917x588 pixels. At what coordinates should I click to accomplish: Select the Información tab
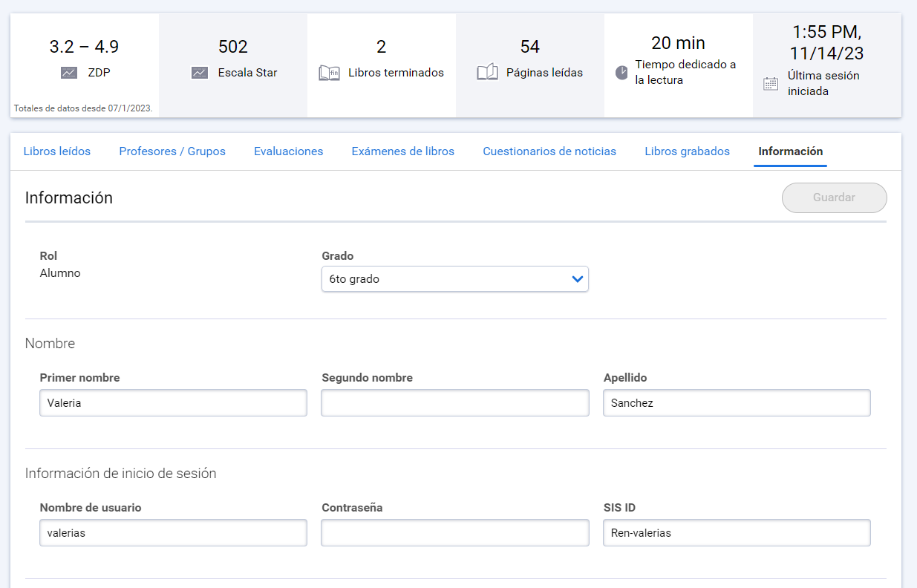click(x=791, y=151)
